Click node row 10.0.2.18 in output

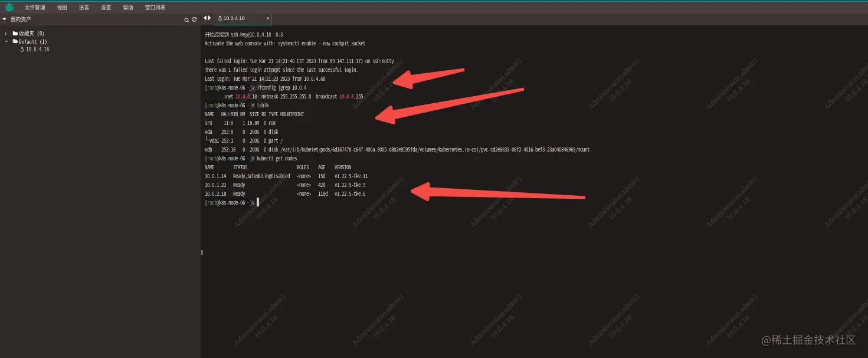(x=285, y=194)
